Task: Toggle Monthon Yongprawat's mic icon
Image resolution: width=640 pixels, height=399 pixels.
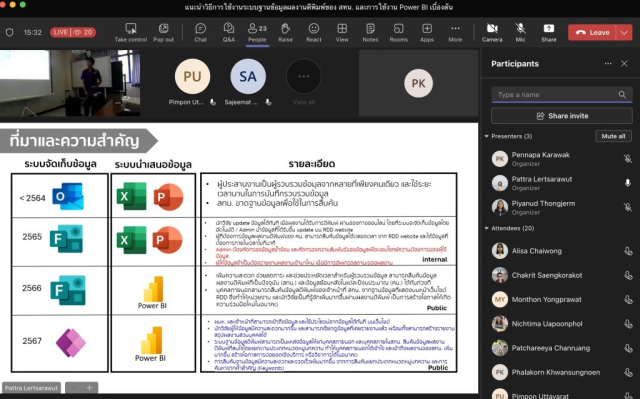Action: click(628, 300)
